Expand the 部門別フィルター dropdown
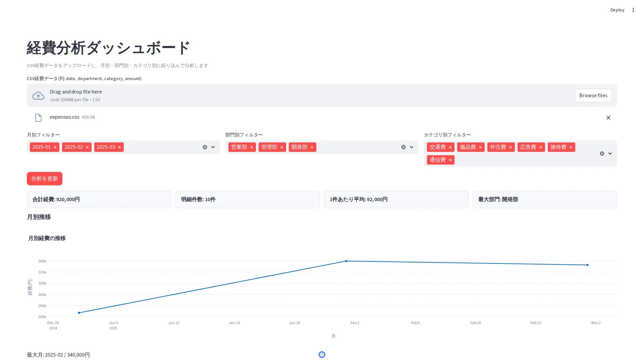 (412, 147)
